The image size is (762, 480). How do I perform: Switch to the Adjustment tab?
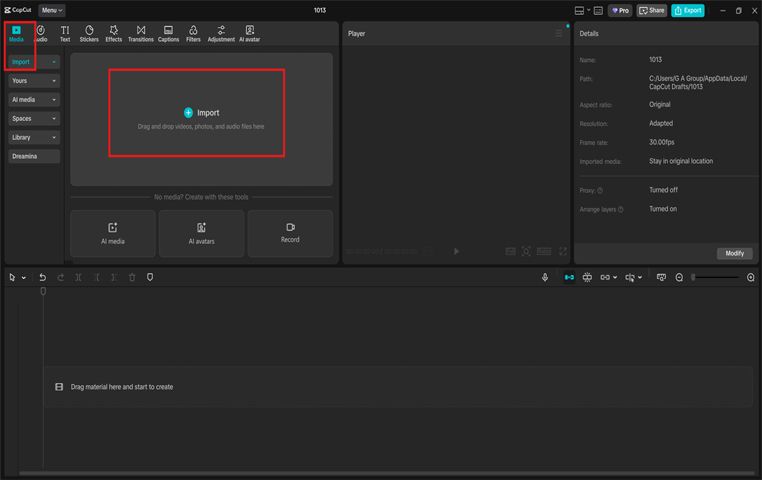pos(221,33)
